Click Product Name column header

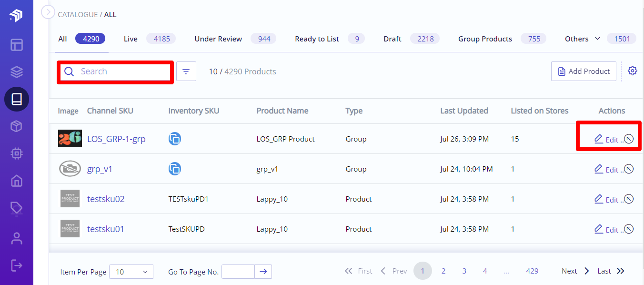pyautogui.click(x=282, y=111)
